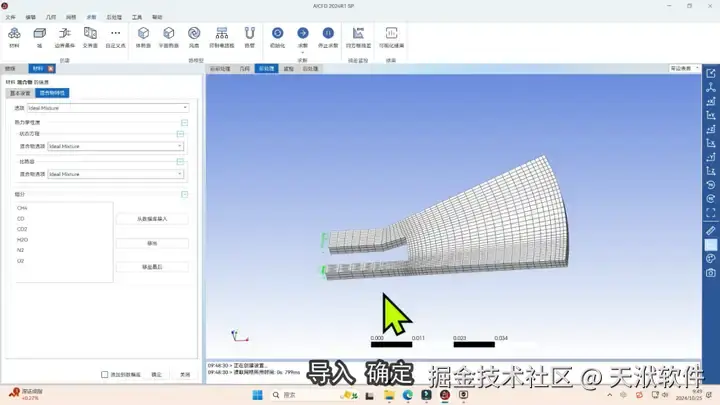
Task: Click the Move to Last button
Action: coord(152,267)
